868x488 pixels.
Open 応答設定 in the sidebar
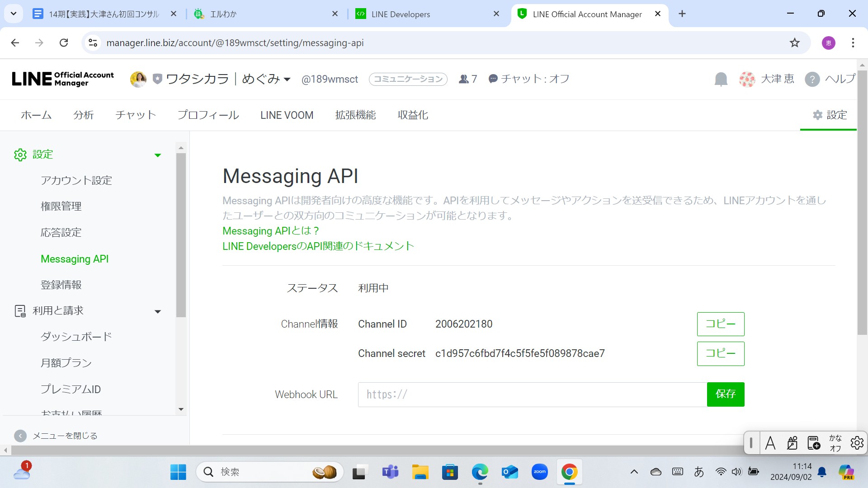(x=61, y=233)
